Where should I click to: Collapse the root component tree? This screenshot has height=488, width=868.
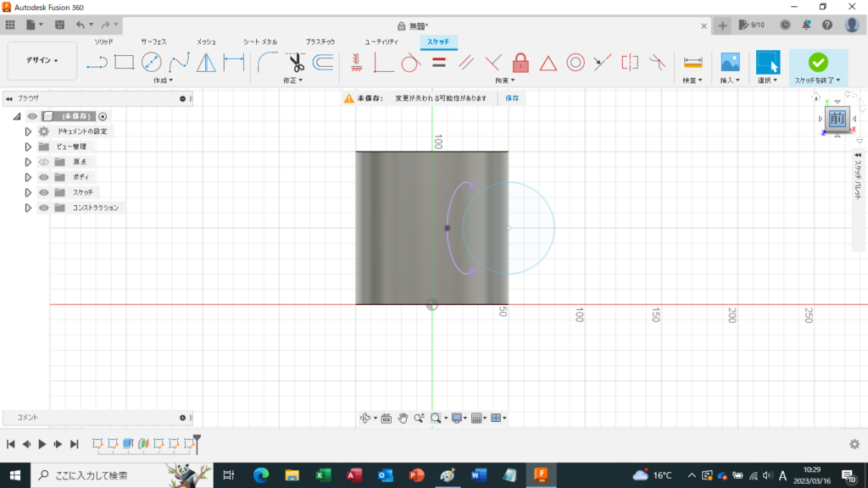click(x=17, y=116)
